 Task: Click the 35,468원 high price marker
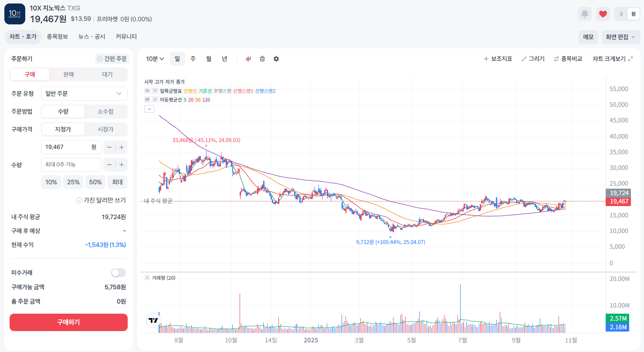[x=206, y=140]
